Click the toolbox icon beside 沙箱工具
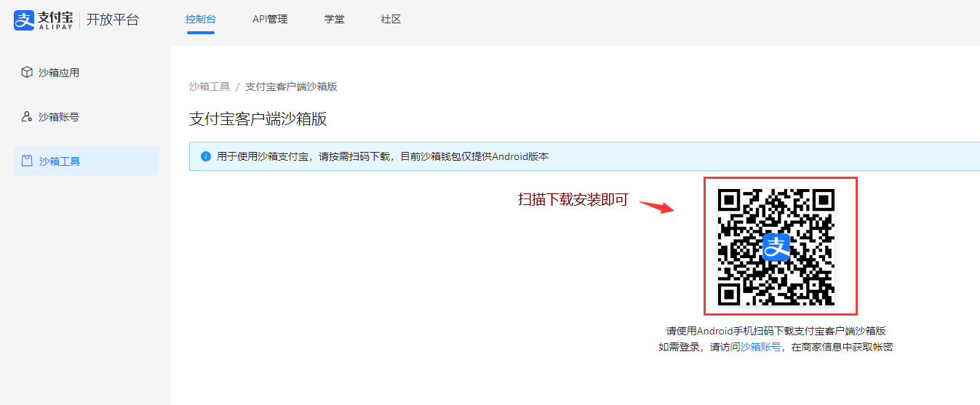This screenshot has width=980, height=405. click(27, 161)
